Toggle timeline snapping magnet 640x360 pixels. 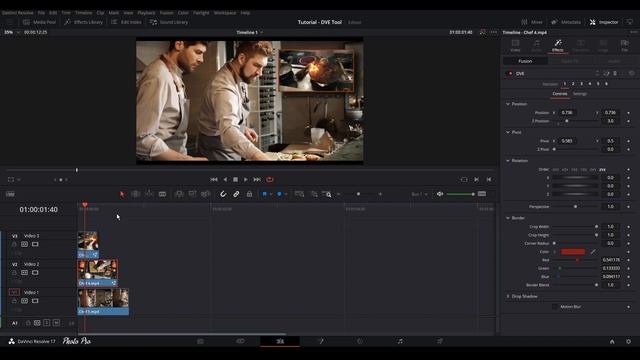223,194
